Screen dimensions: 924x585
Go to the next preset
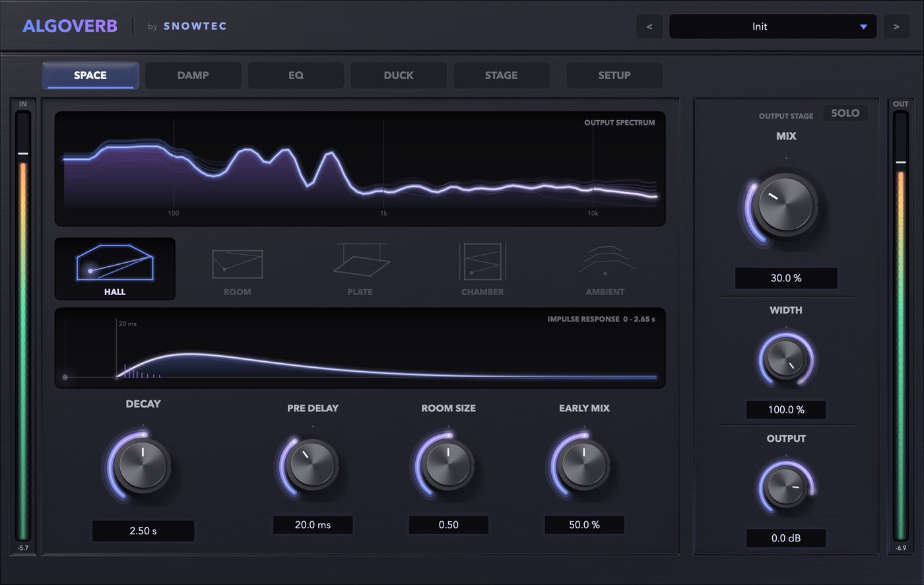[896, 26]
